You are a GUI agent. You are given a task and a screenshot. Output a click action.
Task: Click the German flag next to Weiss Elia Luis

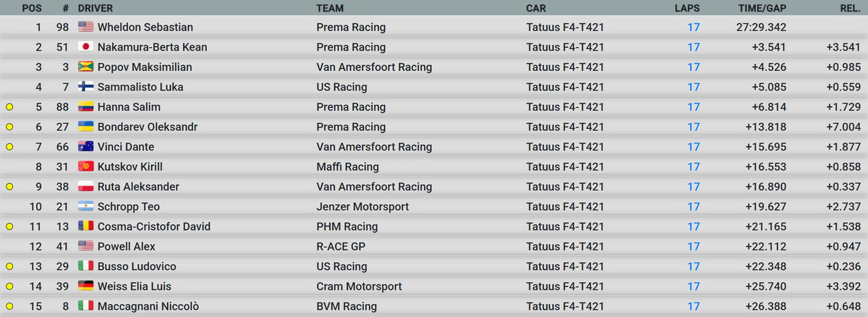click(x=86, y=286)
